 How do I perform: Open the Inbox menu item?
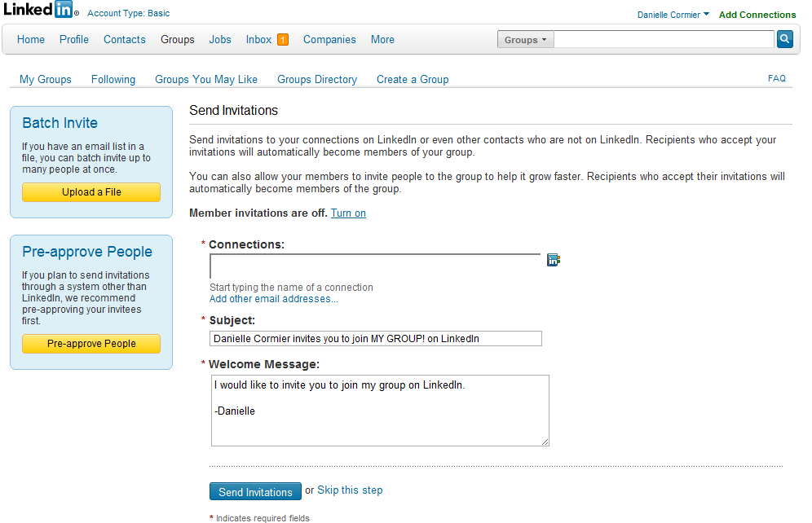click(258, 39)
